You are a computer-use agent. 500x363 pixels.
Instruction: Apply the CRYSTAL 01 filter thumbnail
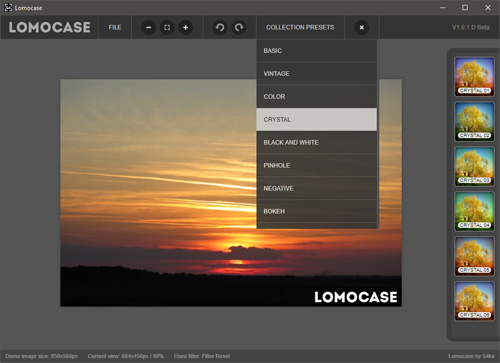click(474, 77)
